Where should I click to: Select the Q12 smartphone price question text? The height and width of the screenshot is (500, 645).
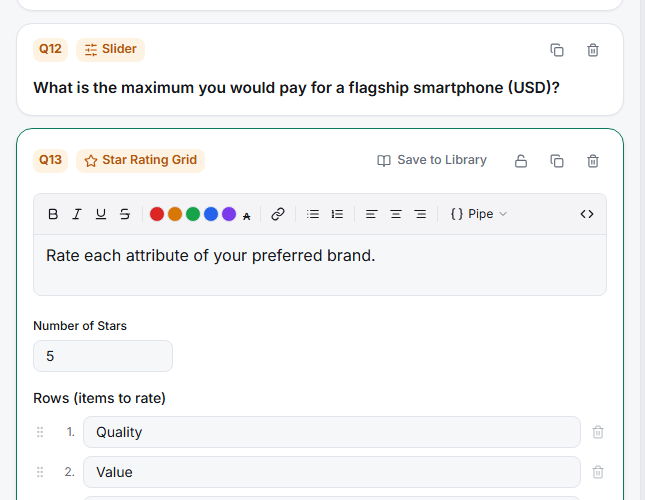(296, 88)
